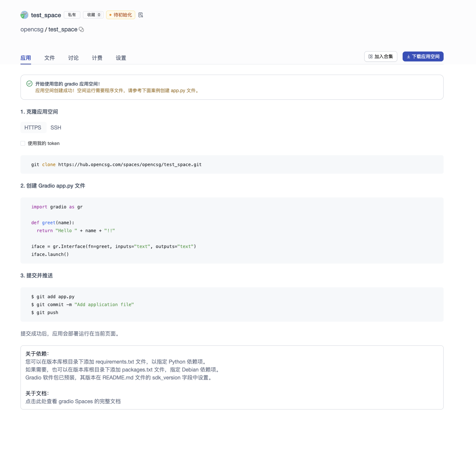
Task: Click the opencsg namespace link
Action: [32, 29]
